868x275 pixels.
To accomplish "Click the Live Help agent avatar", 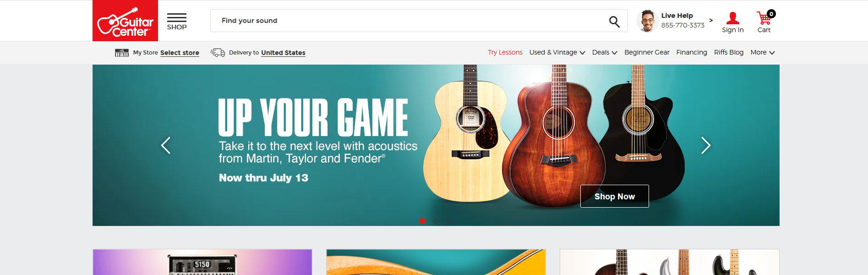I will click(x=647, y=21).
